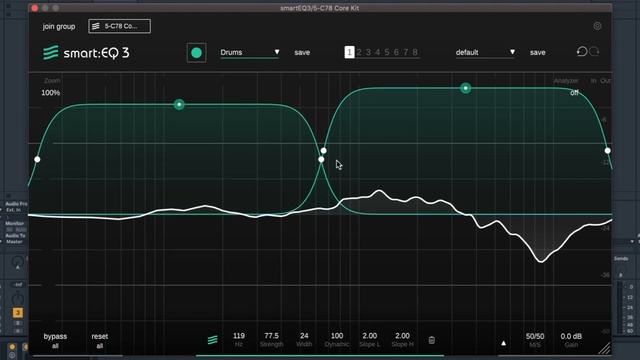Click the white right-edge handle of the high band
640x360 pixels.
pos(607,151)
